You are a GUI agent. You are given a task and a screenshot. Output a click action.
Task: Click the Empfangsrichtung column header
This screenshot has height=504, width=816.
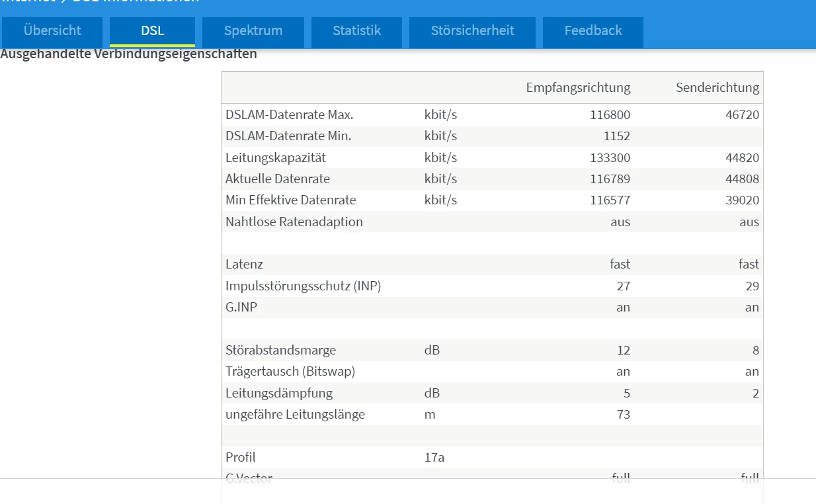[578, 87]
